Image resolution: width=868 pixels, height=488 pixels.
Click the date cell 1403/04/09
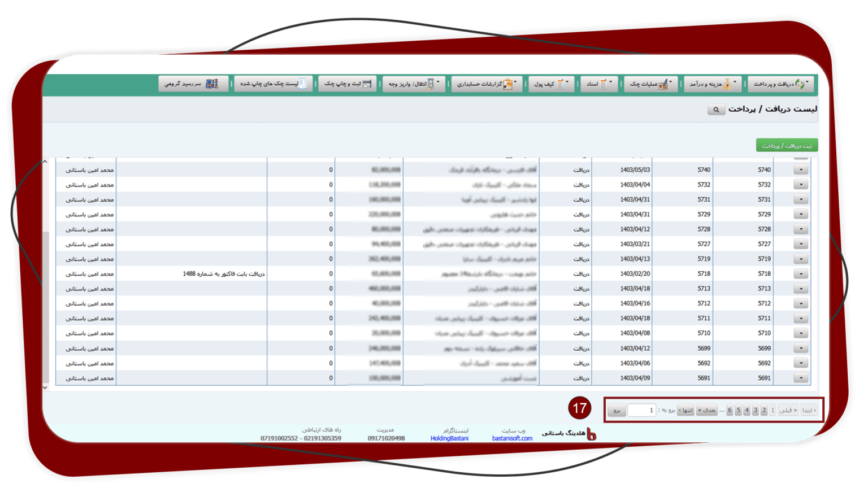635,378
